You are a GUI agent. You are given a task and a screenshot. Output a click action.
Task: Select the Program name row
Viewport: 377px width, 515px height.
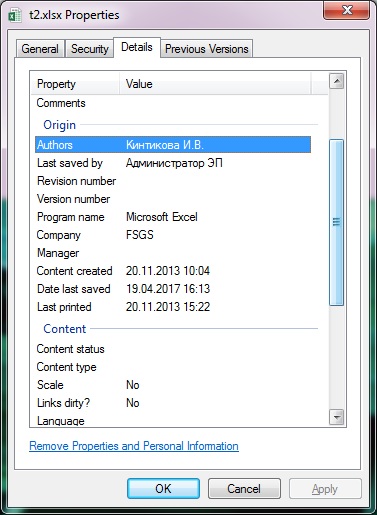click(173, 217)
